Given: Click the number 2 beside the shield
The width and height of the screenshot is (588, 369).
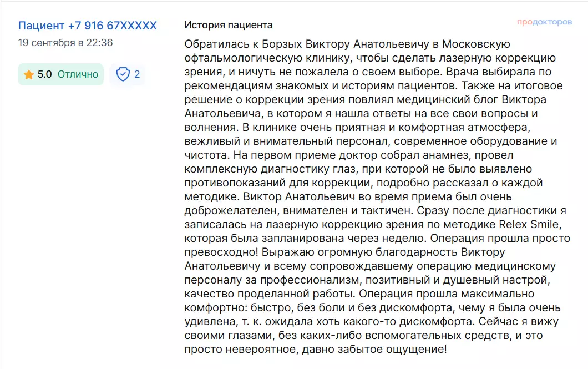Looking at the screenshot, I should [137, 74].
